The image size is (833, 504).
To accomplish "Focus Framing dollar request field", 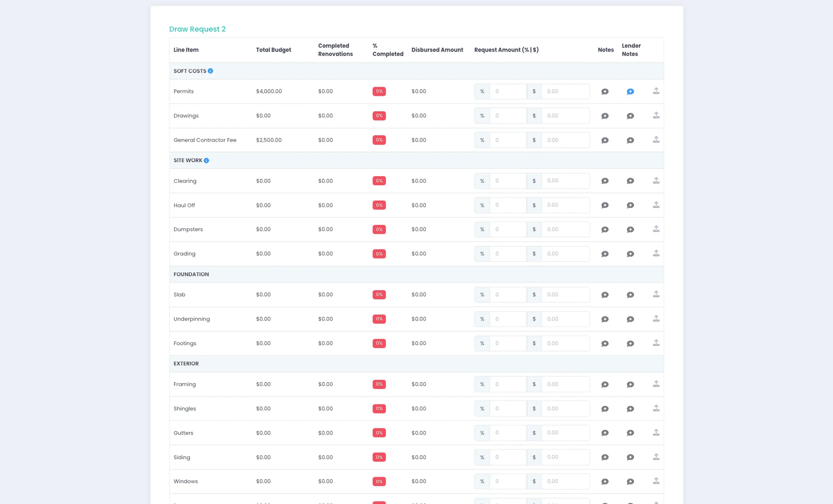I will point(565,384).
